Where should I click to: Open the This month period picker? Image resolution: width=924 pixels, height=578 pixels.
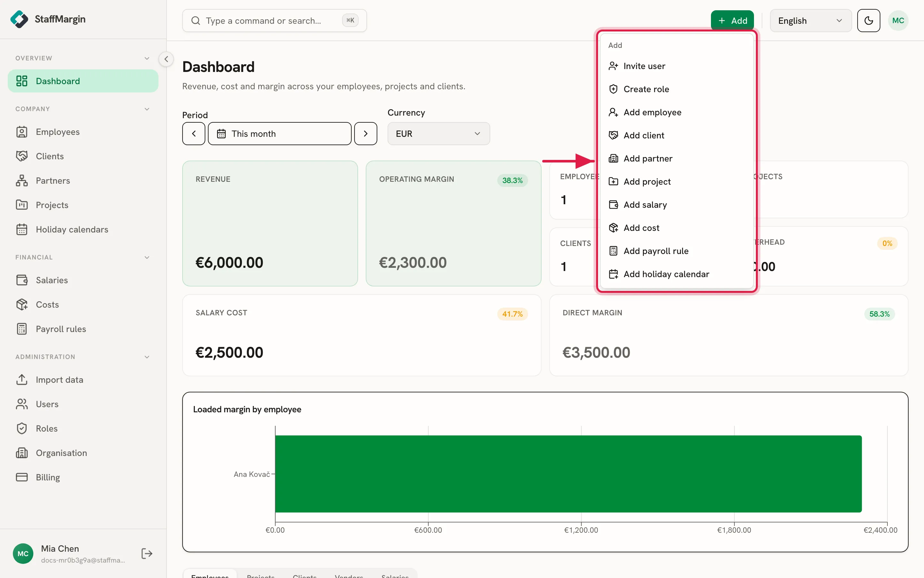[x=279, y=134]
